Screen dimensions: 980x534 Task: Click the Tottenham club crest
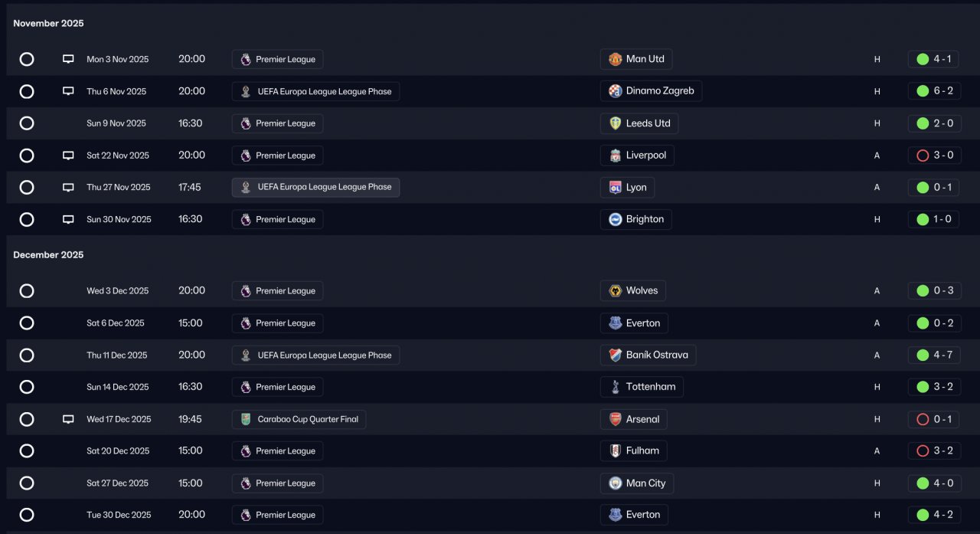(616, 387)
